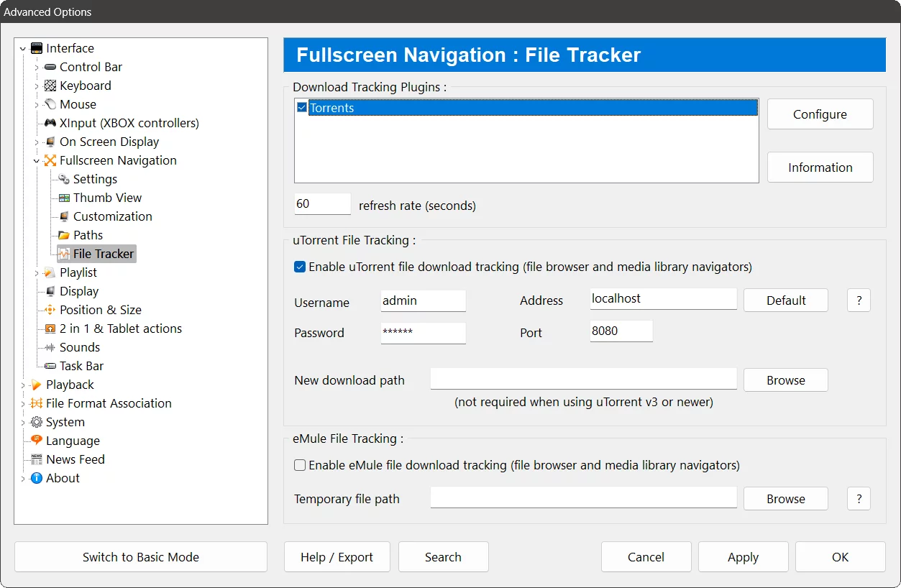The width and height of the screenshot is (901, 588).
Task: Click the Information button
Action: 820,167
